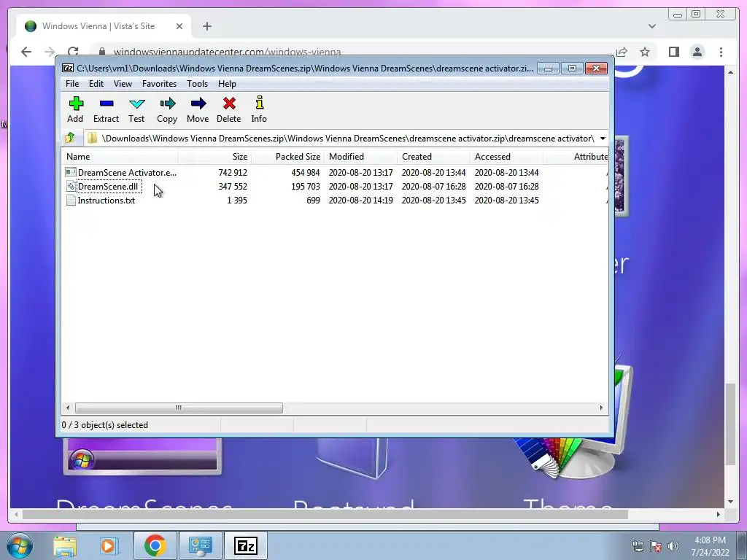Run the Test archive tool
This screenshot has width=747, height=560.
(136, 109)
